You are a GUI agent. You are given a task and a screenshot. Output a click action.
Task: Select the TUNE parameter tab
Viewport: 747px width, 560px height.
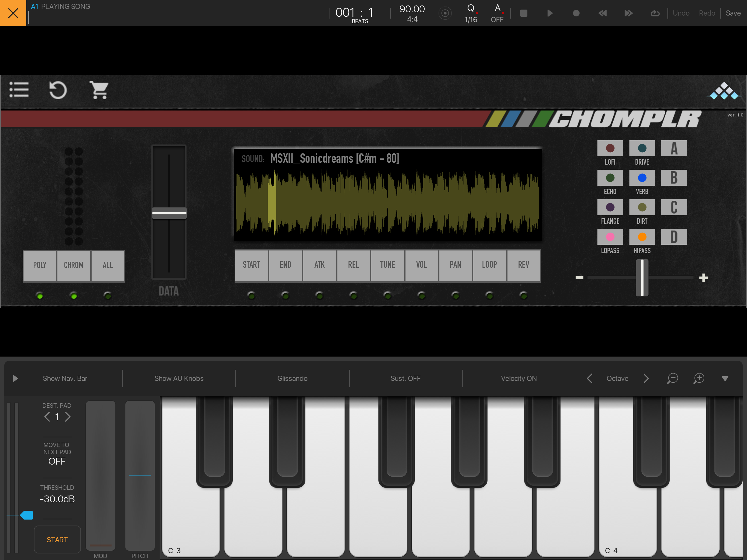click(387, 265)
